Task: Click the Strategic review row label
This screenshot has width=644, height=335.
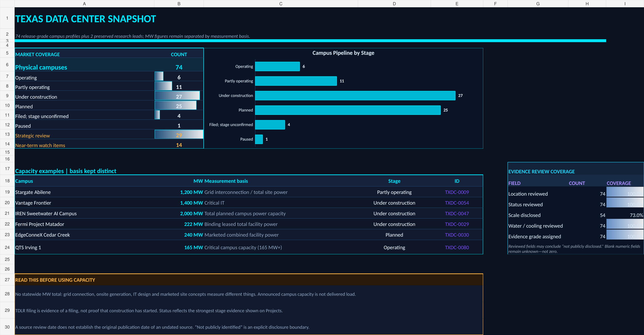Action: (x=32, y=136)
